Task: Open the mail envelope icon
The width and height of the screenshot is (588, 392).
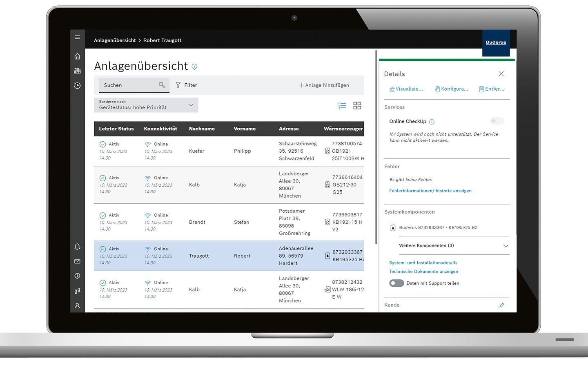Action: point(77,261)
